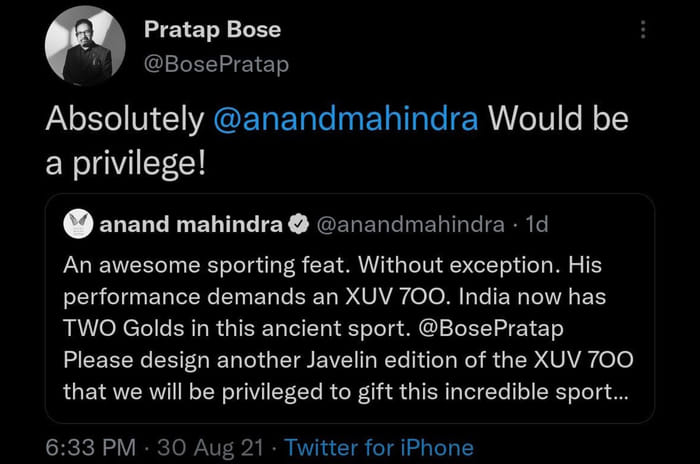
Task: Click the bold "anand mahindra" name
Action: coord(190,225)
